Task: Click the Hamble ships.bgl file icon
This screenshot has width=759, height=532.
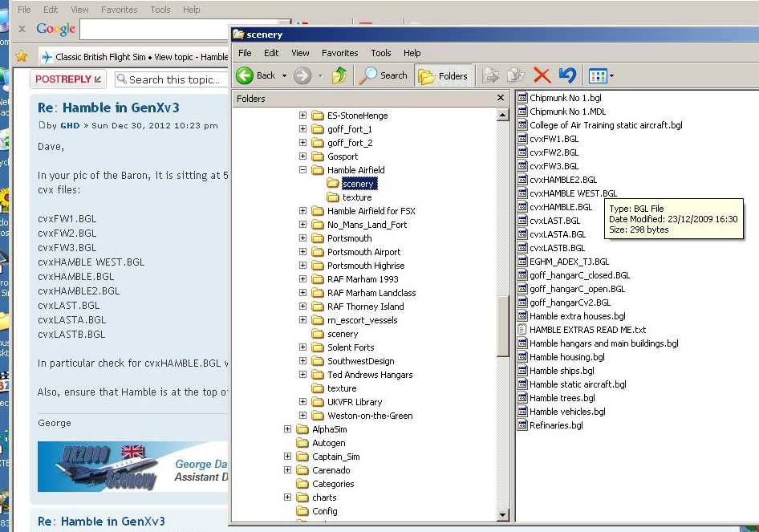Action: click(x=522, y=371)
